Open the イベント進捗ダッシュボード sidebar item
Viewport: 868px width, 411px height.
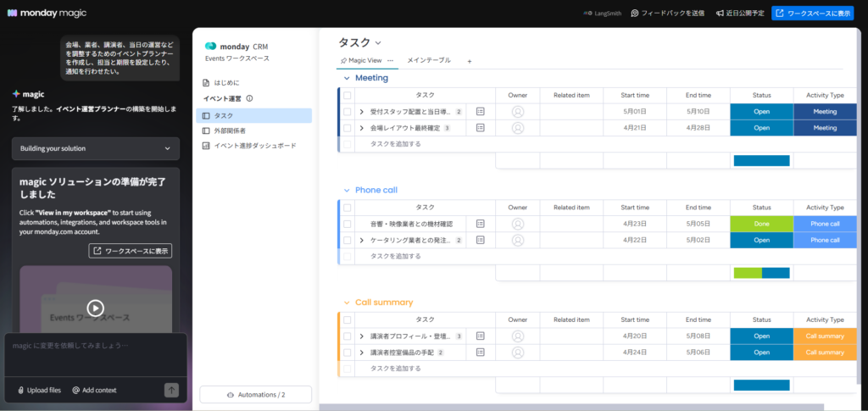click(x=254, y=146)
